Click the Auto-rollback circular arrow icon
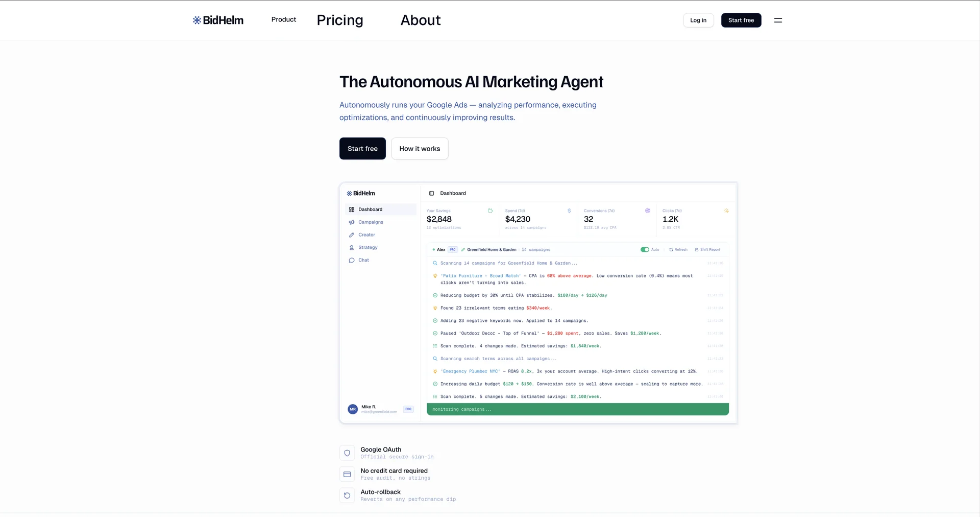 (347, 496)
